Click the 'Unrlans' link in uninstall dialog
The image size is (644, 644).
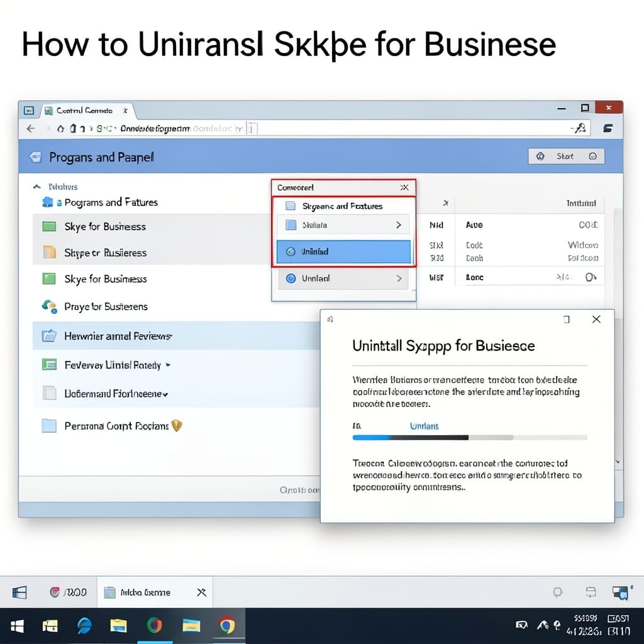[x=425, y=426]
